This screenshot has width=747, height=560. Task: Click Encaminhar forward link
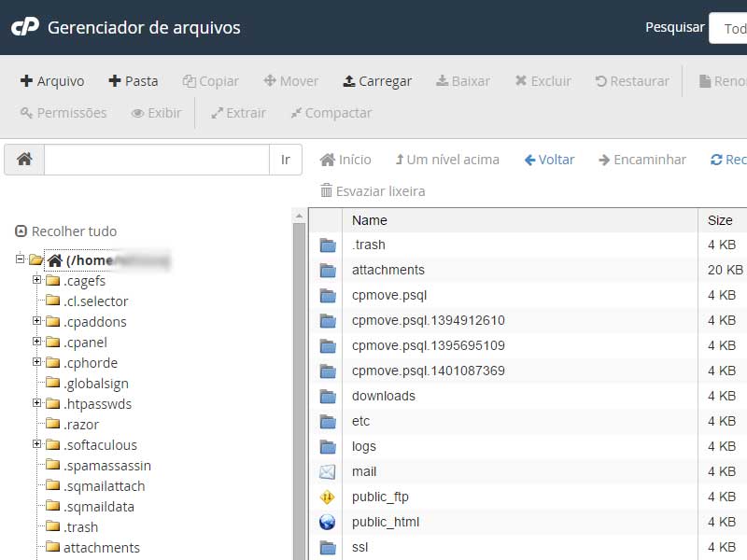[x=642, y=160]
